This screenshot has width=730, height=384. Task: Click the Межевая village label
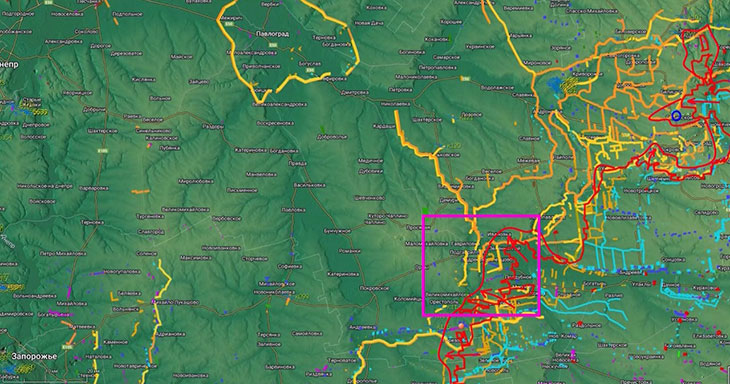(x=528, y=161)
